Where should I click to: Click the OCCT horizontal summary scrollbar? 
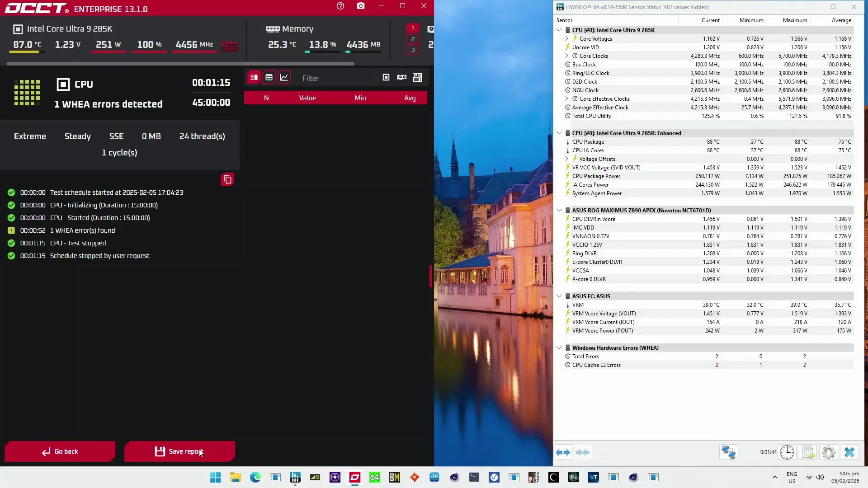pyautogui.click(x=180, y=64)
